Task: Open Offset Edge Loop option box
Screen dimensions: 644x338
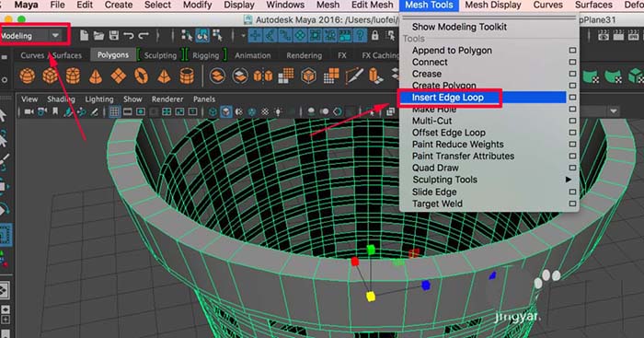Action: click(572, 133)
